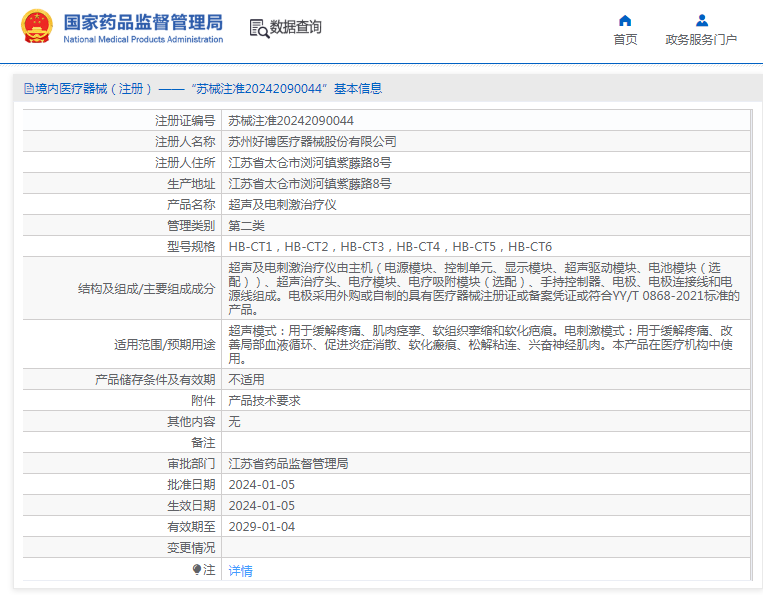Click the 注册证编号 row label
Screen dimensions: 763x595
[185, 121]
